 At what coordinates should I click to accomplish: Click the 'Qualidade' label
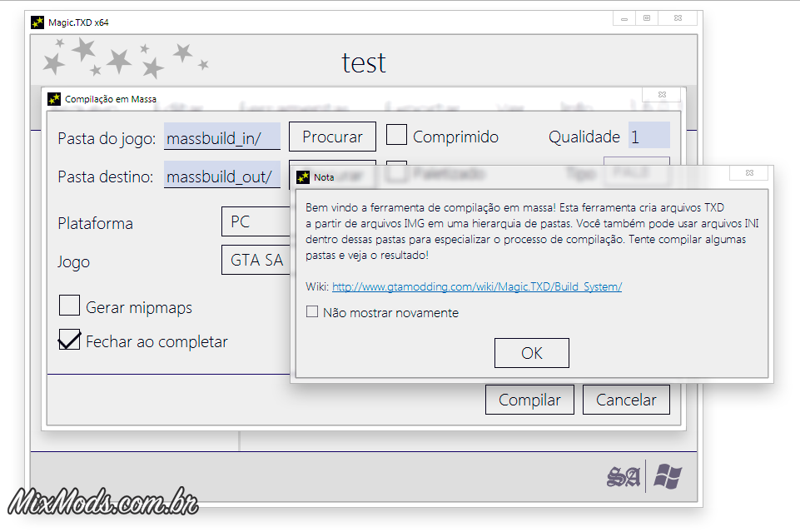(584, 137)
